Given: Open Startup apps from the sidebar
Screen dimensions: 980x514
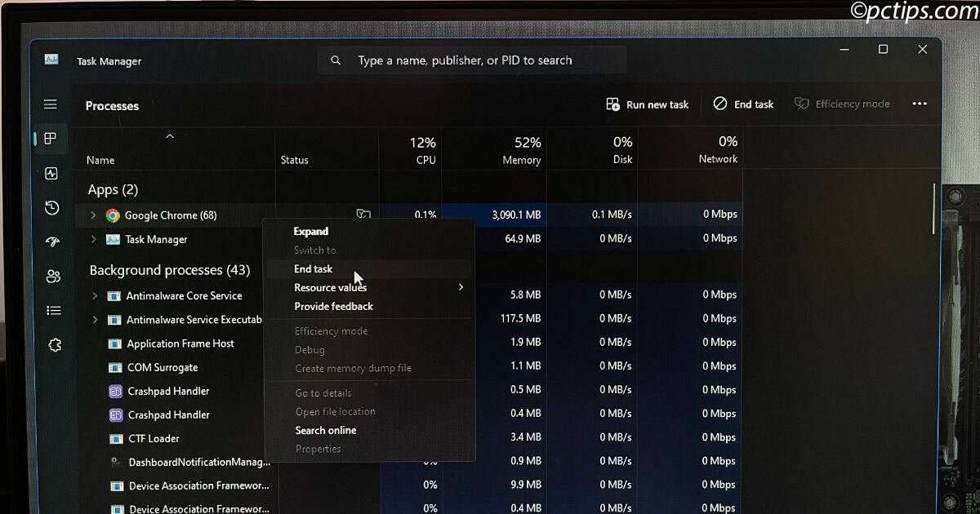Looking at the screenshot, I should point(51,242).
